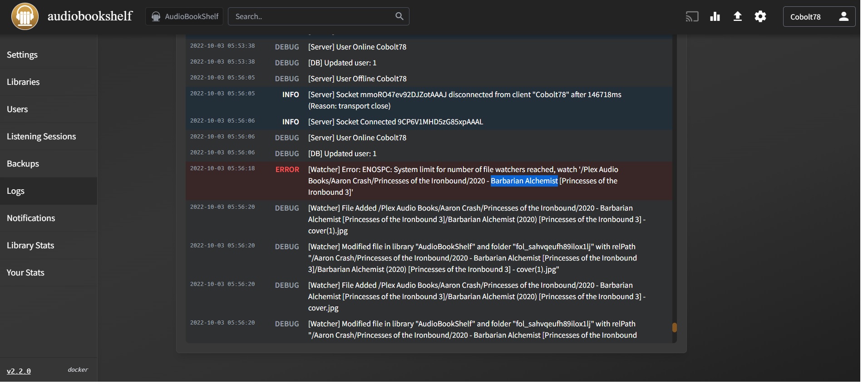Open the AudioBookShelf library selector

pyautogui.click(x=184, y=16)
